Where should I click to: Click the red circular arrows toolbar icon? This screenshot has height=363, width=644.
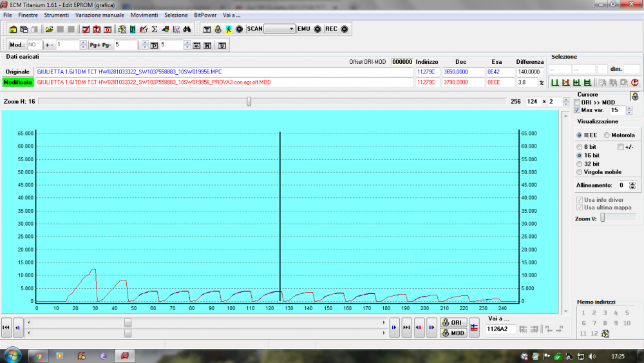click(x=97, y=29)
